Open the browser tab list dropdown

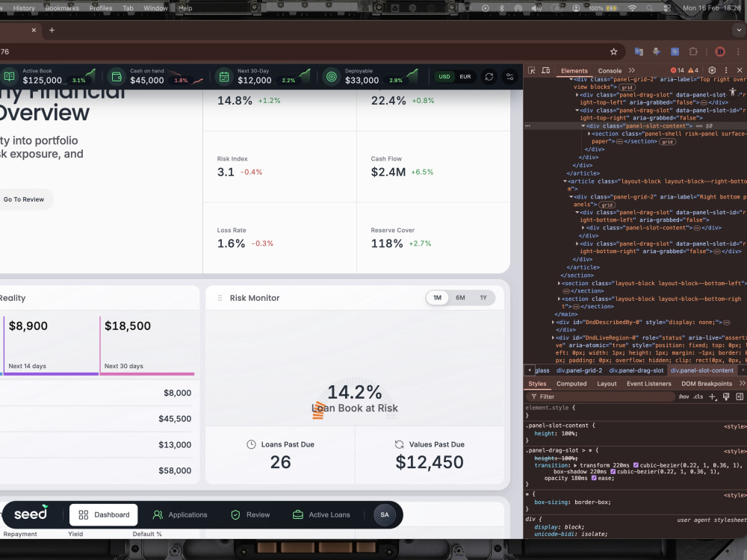tap(739, 30)
